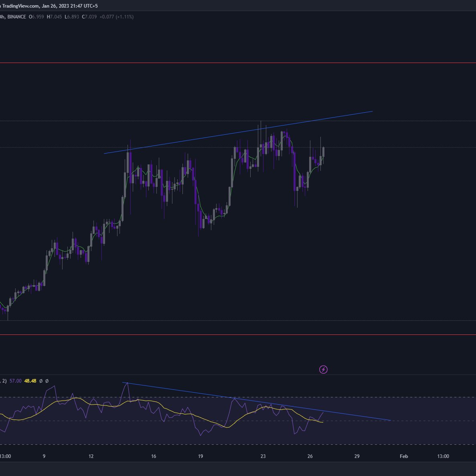476x476 pixels.
Task: Click the close price value 7.039
Action: pos(91,17)
